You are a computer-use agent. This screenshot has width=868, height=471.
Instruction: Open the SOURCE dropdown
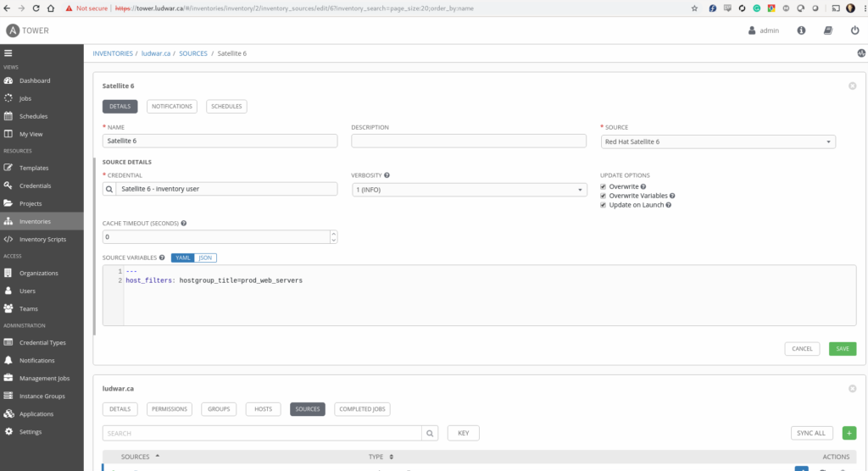point(718,141)
